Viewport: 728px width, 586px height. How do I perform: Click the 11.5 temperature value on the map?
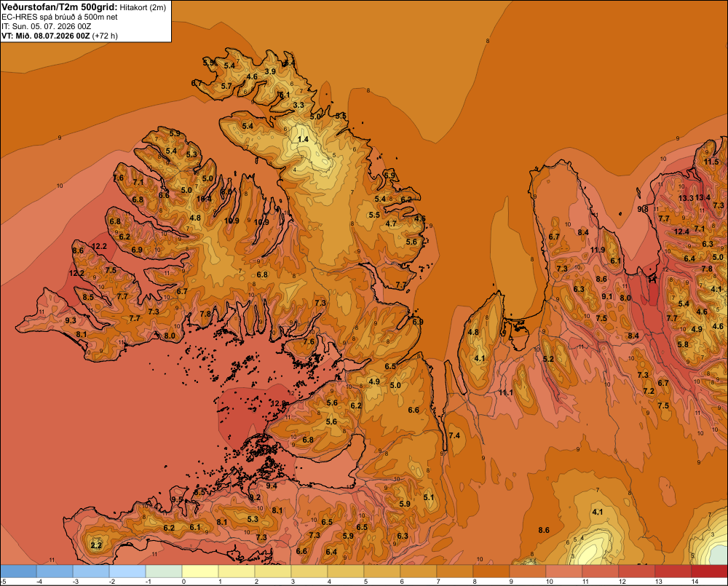711,162
